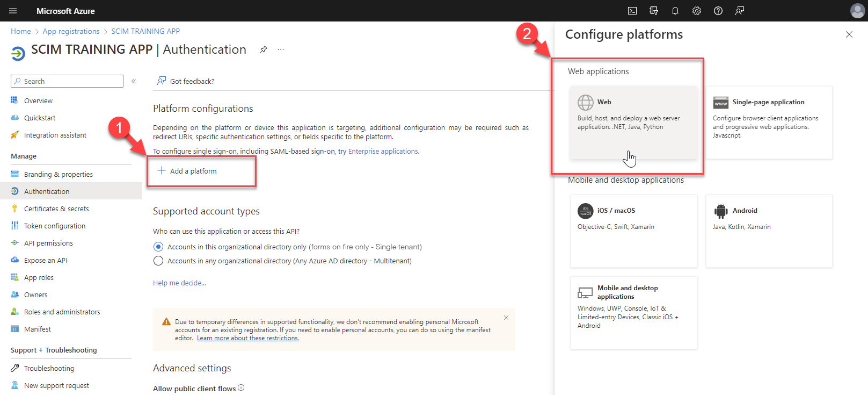Click the Got feedback? text
The height and width of the screenshot is (395, 868).
[192, 81]
